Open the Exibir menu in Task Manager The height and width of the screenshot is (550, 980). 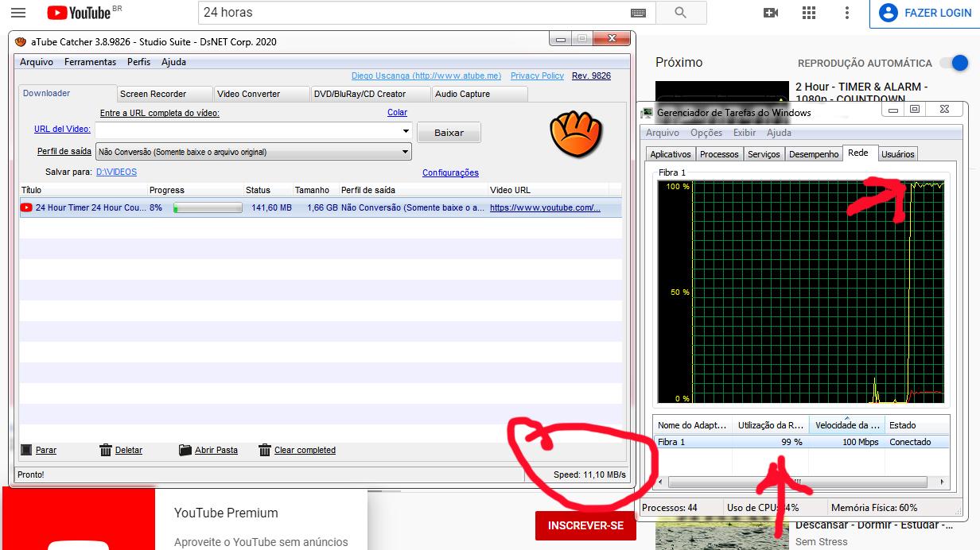tap(745, 133)
